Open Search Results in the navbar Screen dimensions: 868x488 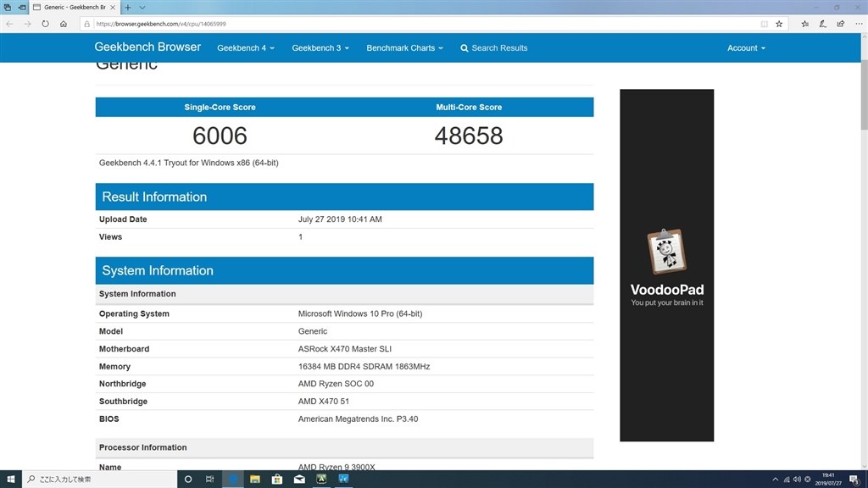(494, 48)
